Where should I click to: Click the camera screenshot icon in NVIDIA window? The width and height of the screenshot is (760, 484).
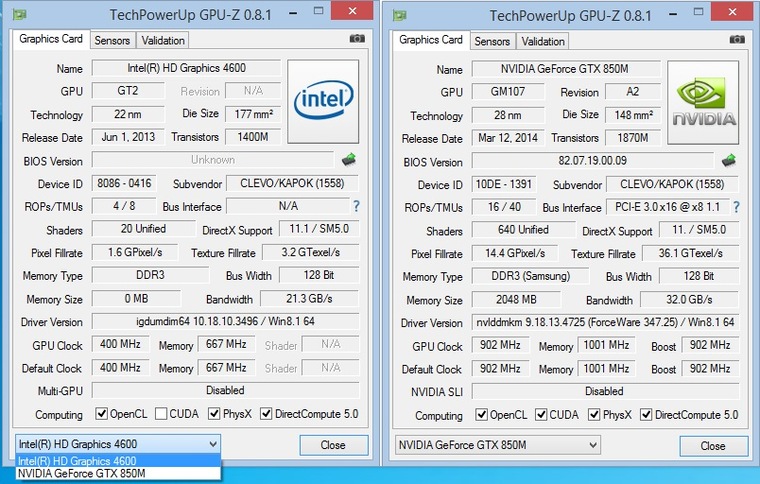click(x=737, y=39)
